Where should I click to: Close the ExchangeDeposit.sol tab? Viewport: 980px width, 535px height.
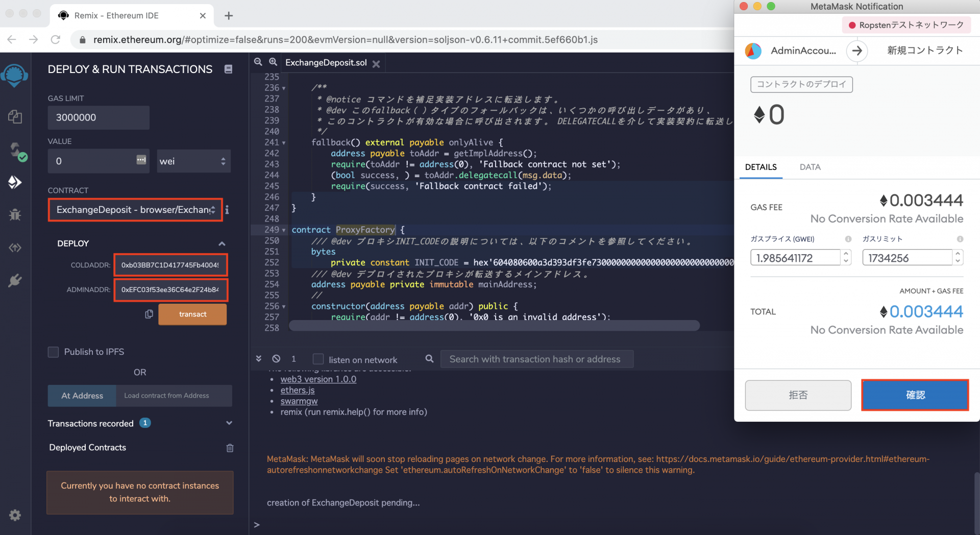point(376,64)
